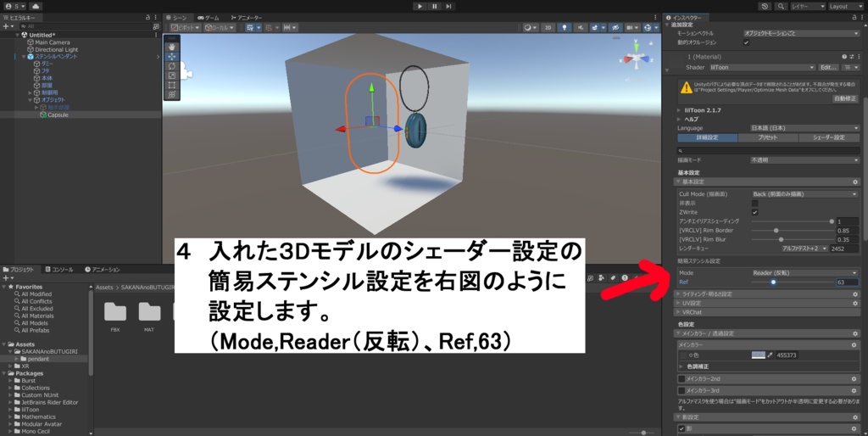The height and width of the screenshot is (436, 868).
Task: Open the Layout dropdown
Action: pyautogui.click(x=845, y=6)
